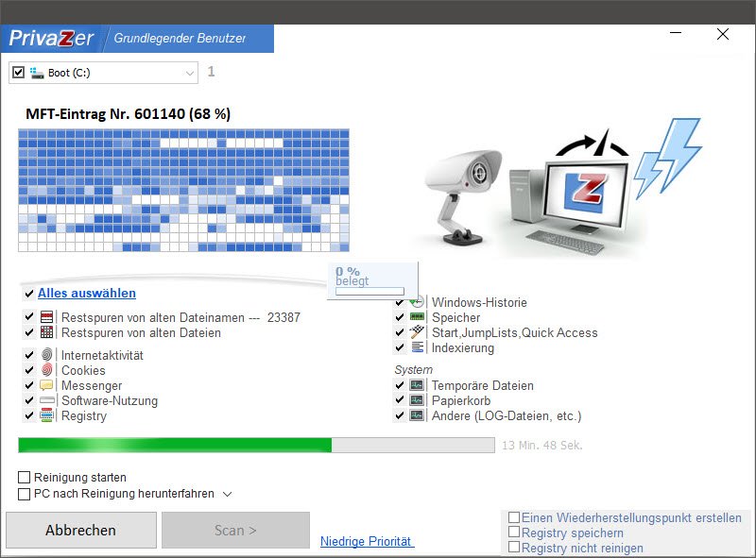Uncheck the Registry checkbox
Image resolution: width=756 pixels, height=558 pixels.
click(x=29, y=415)
